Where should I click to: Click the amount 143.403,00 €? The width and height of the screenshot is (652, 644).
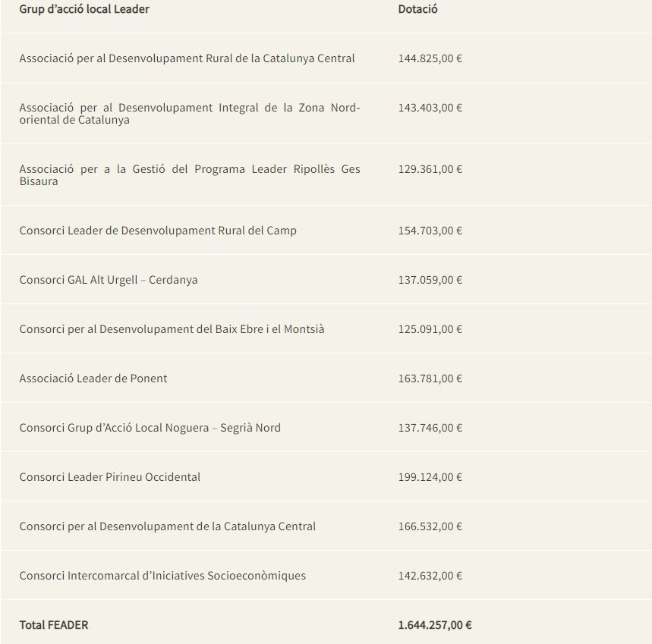[x=430, y=108]
